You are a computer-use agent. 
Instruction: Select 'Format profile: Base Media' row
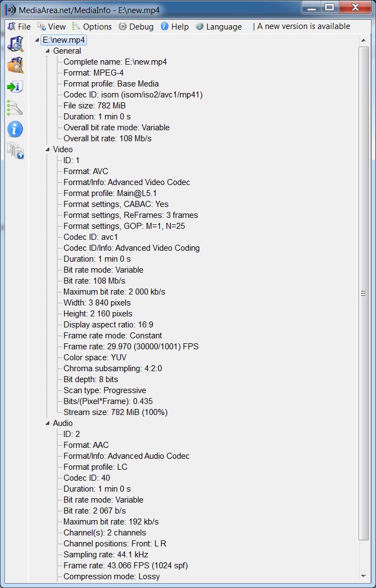pos(111,84)
